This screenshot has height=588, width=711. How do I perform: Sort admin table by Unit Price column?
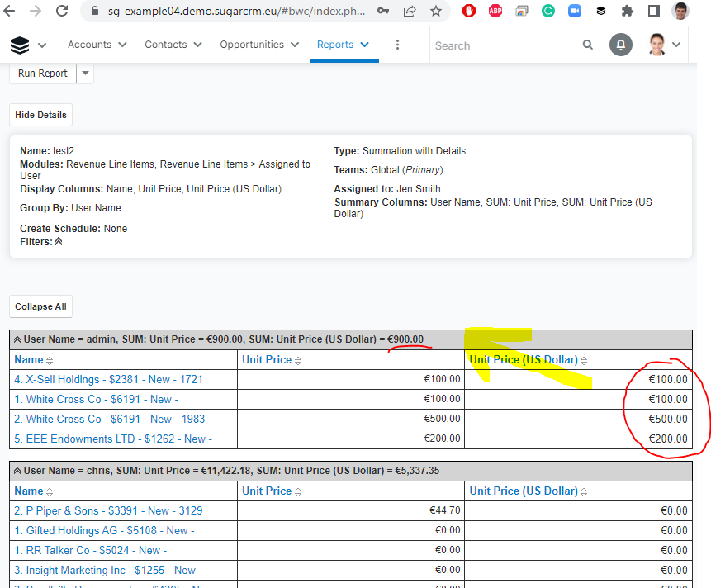tap(298, 360)
